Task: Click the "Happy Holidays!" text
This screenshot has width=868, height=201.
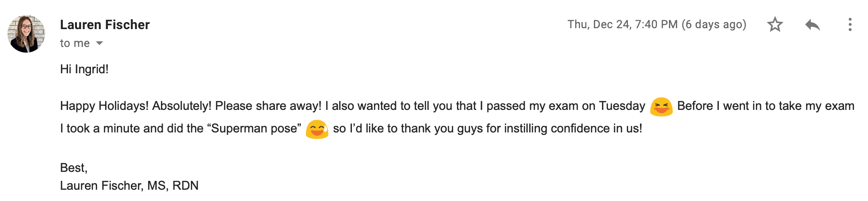Action: coord(104,106)
